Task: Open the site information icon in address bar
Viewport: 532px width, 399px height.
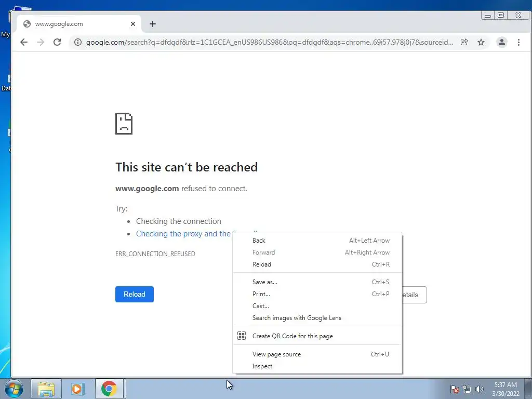Action: [78, 42]
